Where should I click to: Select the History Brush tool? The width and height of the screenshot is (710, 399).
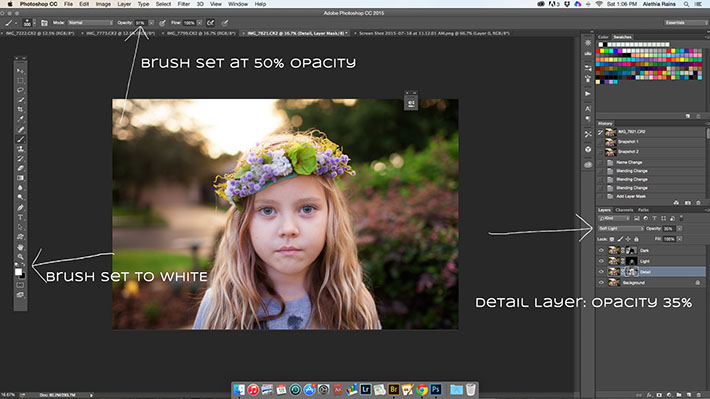point(20,159)
